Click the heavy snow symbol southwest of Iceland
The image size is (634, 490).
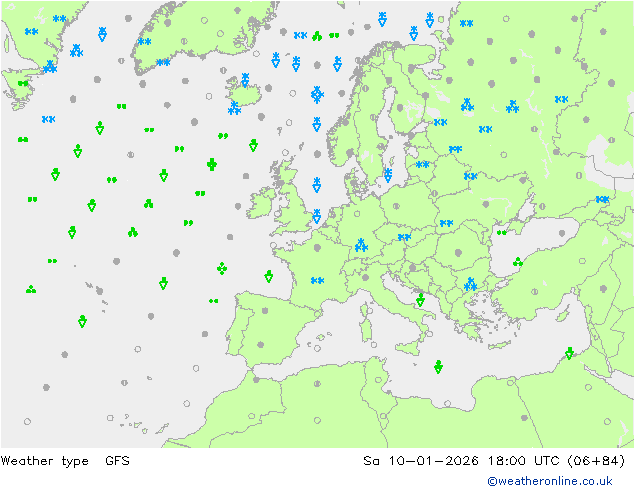(x=235, y=108)
